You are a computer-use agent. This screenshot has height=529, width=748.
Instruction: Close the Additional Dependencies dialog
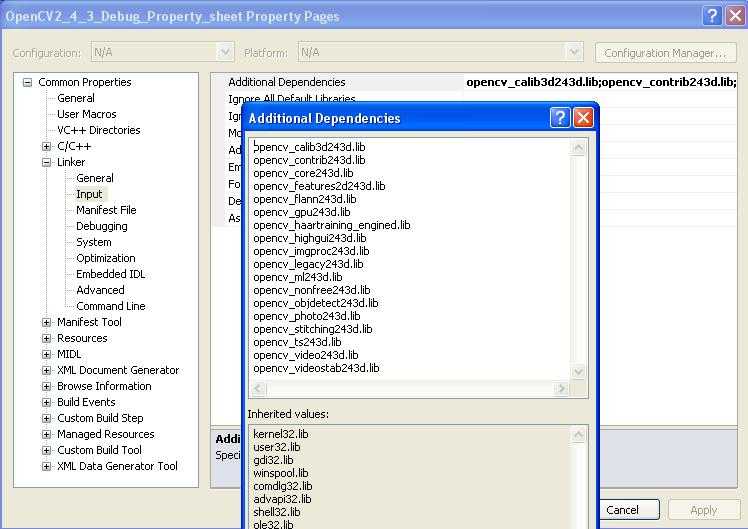pyautogui.click(x=583, y=117)
